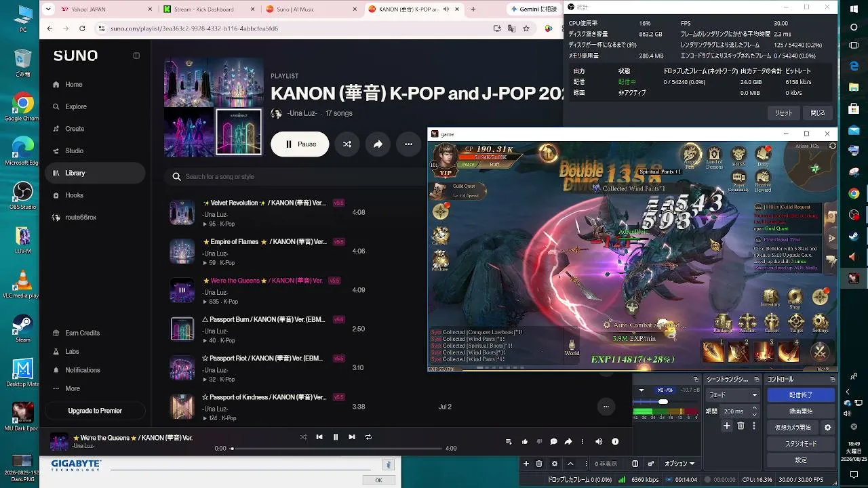
Task: Toggle repeat in the Suno player bar
Action: coord(368,437)
